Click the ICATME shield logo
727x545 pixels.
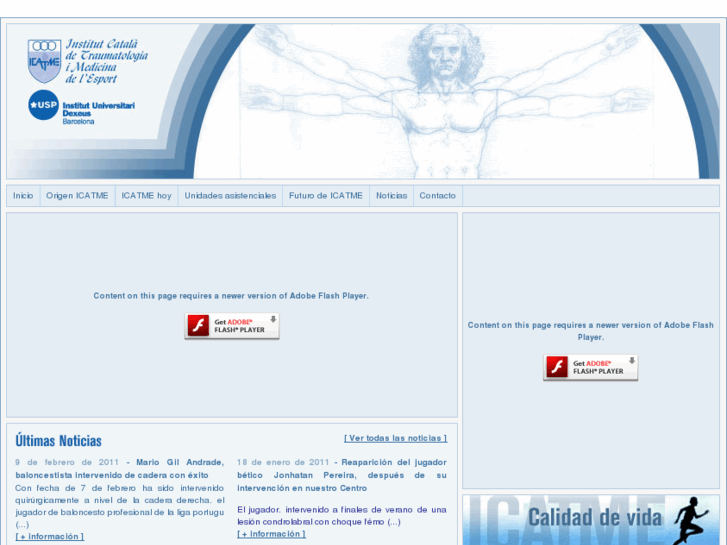point(45,61)
